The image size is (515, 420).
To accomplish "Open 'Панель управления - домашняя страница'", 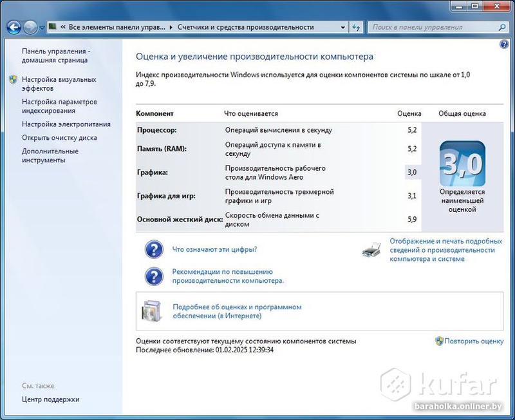I will tap(56, 55).
